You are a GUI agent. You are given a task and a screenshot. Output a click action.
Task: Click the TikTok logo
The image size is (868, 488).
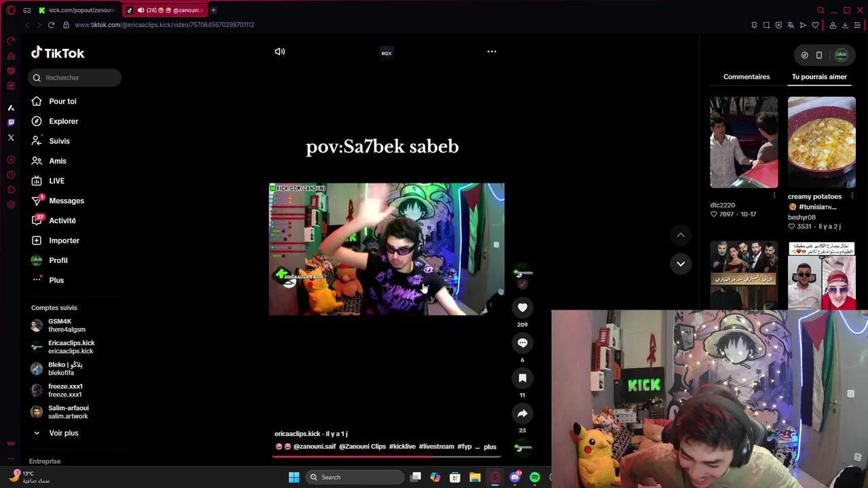click(58, 53)
